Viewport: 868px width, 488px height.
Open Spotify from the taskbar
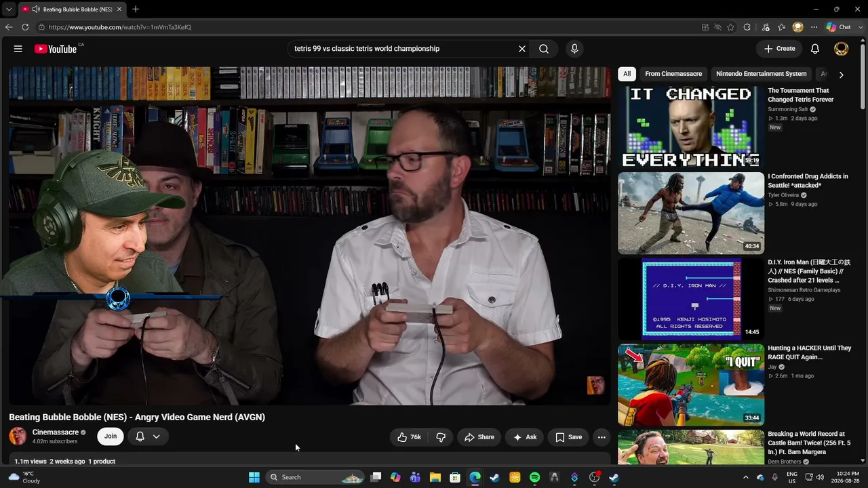(x=534, y=477)
